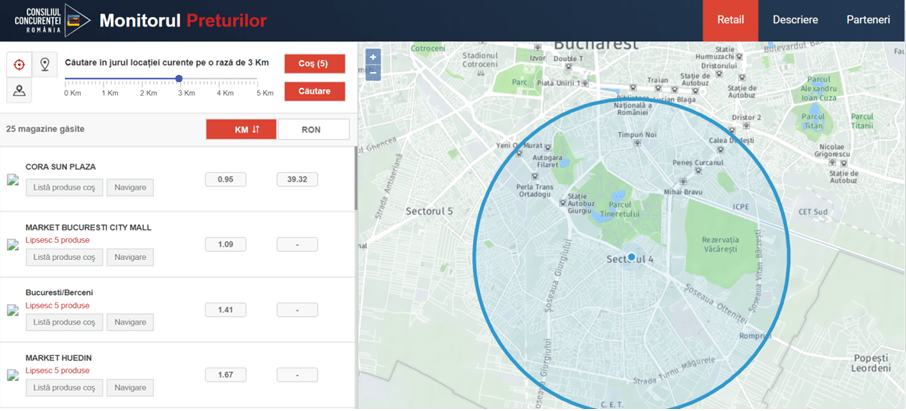Open Listă produse coș for Bucuresti/Berceni
Viewport: 906px width, 411px height.
[64, 322]
